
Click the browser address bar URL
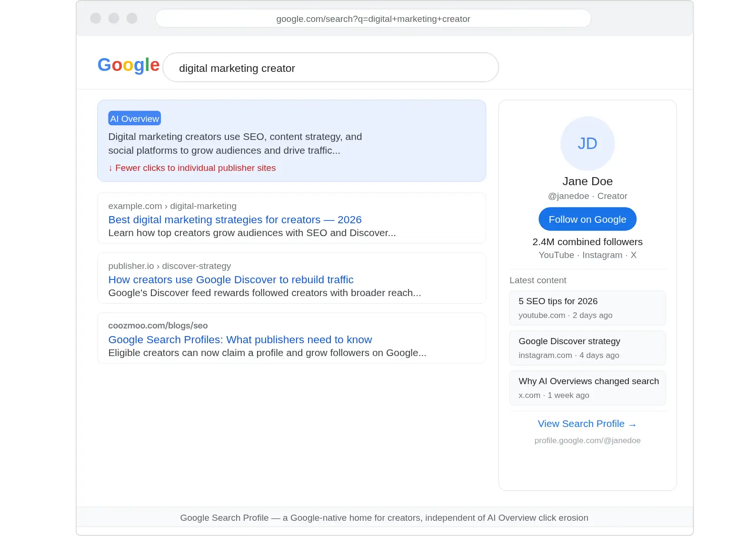[x=373, y=19]
